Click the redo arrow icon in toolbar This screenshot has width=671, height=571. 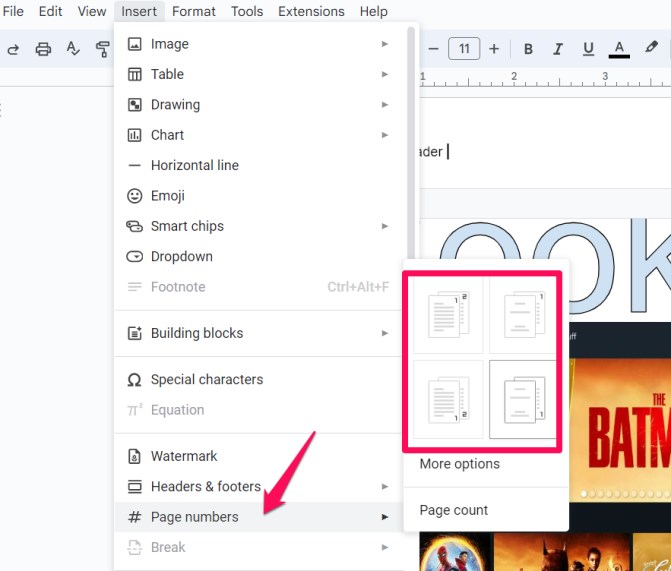(x=13, y=50)
